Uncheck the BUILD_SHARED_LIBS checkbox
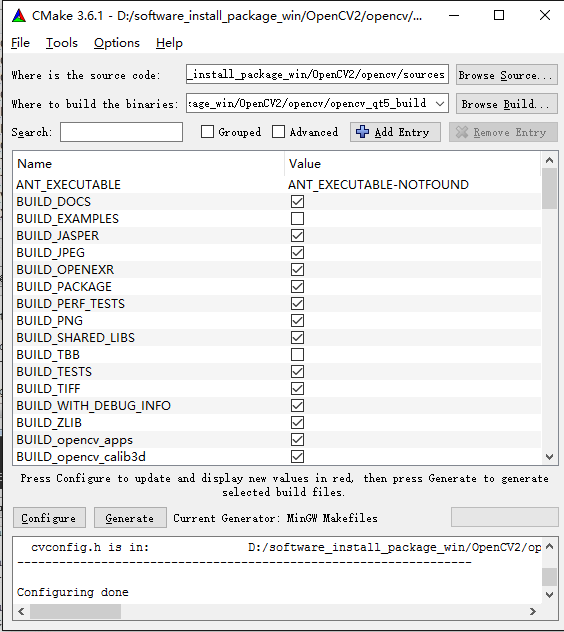 pyautogui.click(x=298, y=338)
